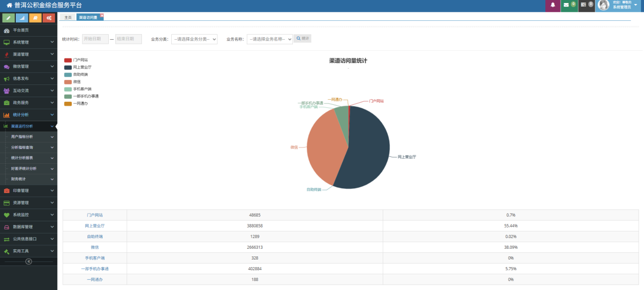The image size is (644, 290).
Task: Open the 业务名称 dropdown
Action: tap(269, 39)
